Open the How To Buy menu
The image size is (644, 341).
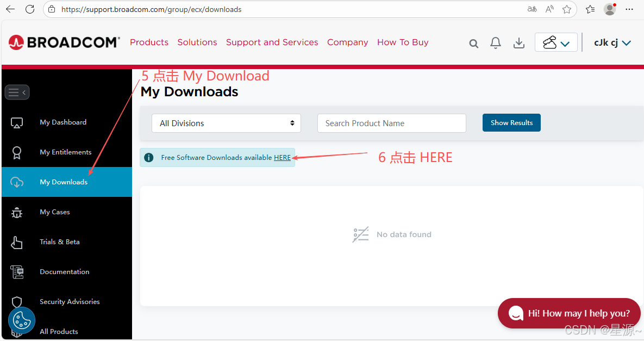click(x=403, y=42)
